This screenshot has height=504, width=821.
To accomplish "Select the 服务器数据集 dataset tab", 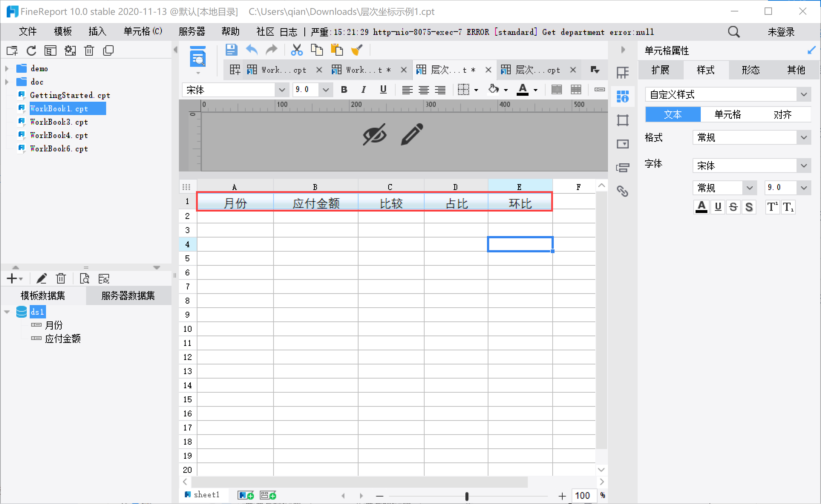I will coord(128,295).
